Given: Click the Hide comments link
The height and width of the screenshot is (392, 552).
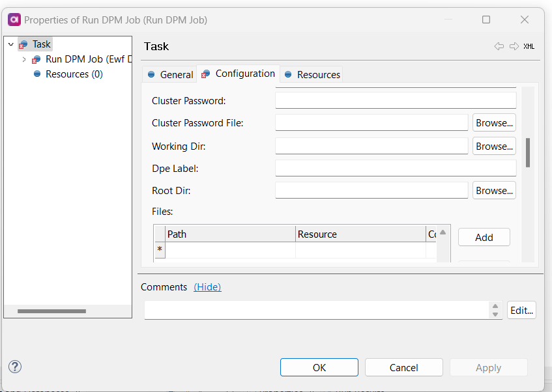Looking at the screenshot, I should [207, 287].
